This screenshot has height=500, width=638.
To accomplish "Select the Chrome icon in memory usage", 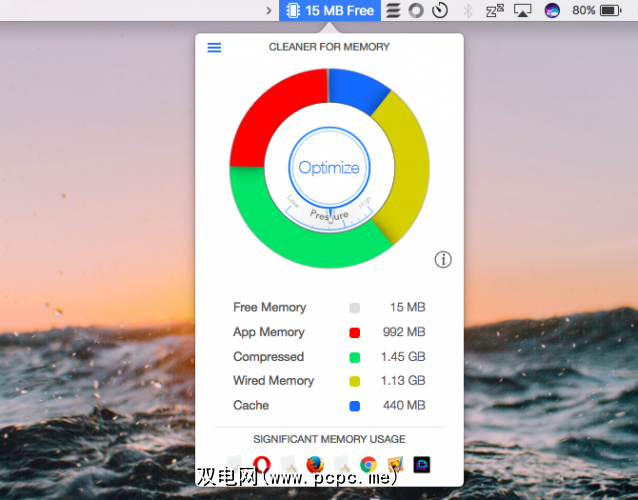I will point(368,464).
